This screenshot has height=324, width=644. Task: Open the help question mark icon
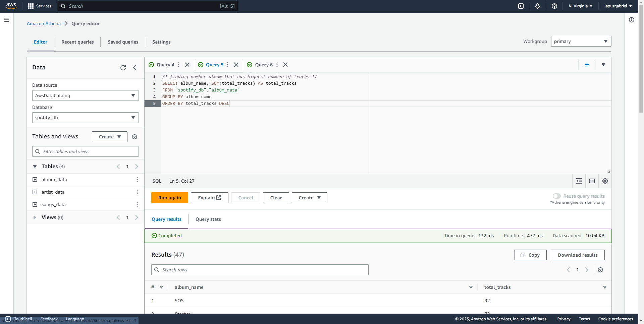pos(554,6)
